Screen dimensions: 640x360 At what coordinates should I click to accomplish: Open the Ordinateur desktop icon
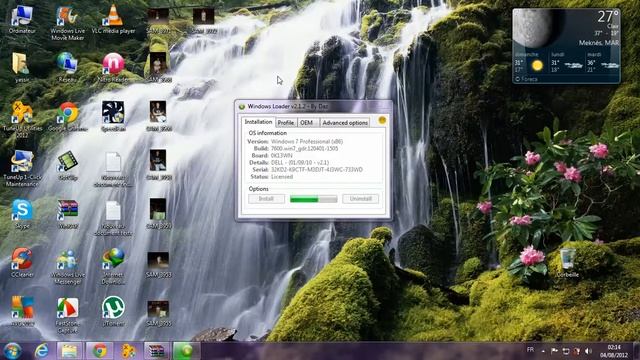pyautogui.click(x=22, y=20)
